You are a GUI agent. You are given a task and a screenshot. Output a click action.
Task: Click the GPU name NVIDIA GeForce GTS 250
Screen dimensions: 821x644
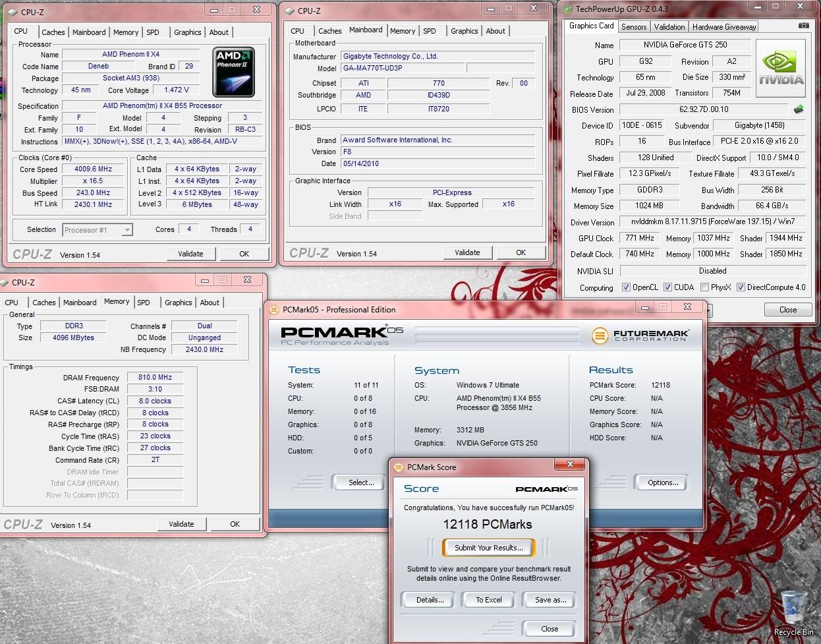(x=685, y=45)
